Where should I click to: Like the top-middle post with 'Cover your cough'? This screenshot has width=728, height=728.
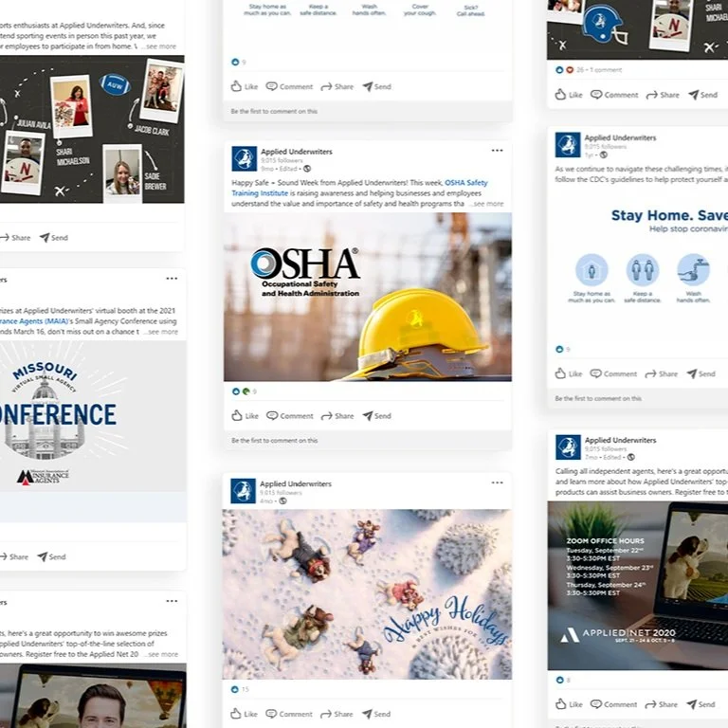[245, 86]
